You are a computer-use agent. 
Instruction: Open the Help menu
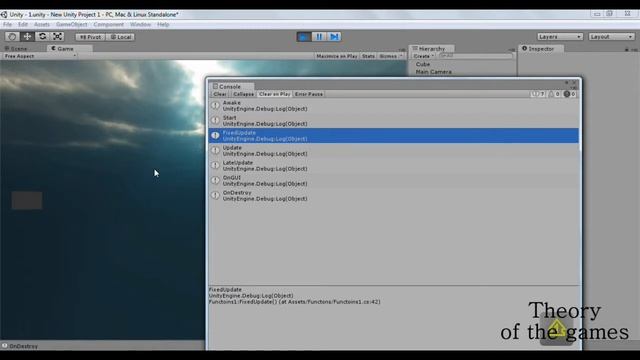[x=163, y=24]
